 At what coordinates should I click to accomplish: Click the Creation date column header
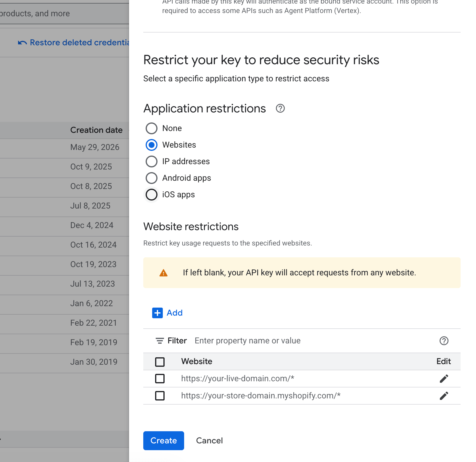click(96, 130)
